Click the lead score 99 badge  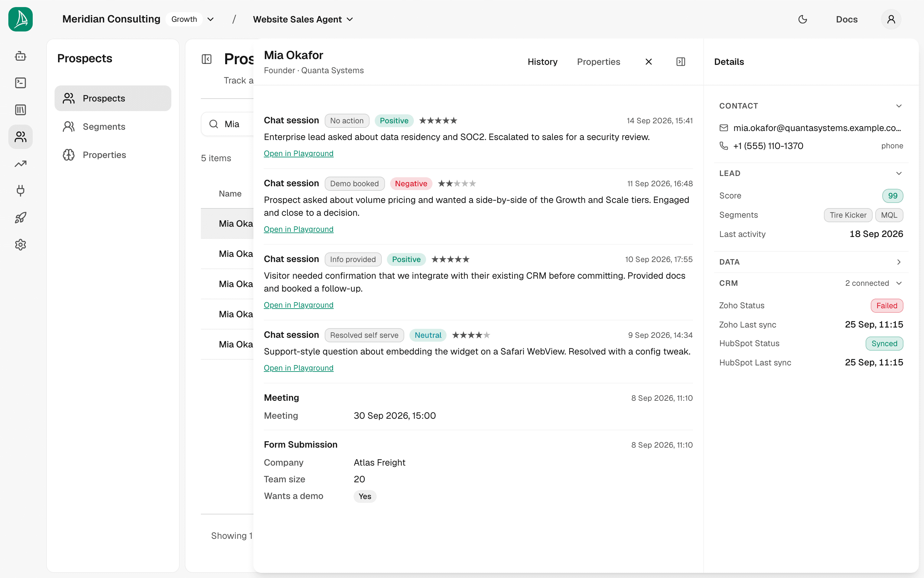pyautogui.click(x=892, y=196)
